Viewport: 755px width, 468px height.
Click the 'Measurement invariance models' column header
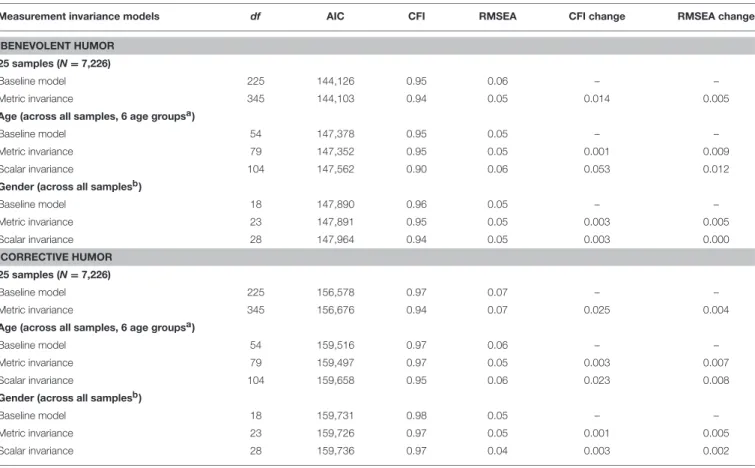(x=79, y=16)
